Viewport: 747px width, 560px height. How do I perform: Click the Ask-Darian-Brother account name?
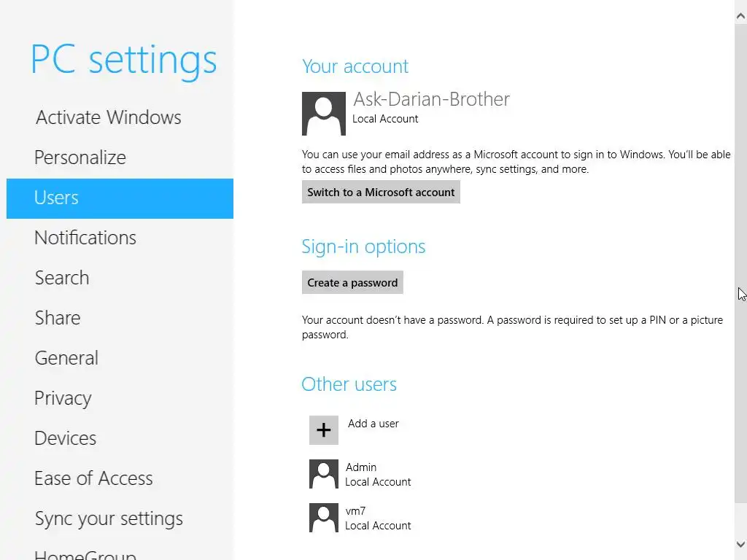click(431, 99)
